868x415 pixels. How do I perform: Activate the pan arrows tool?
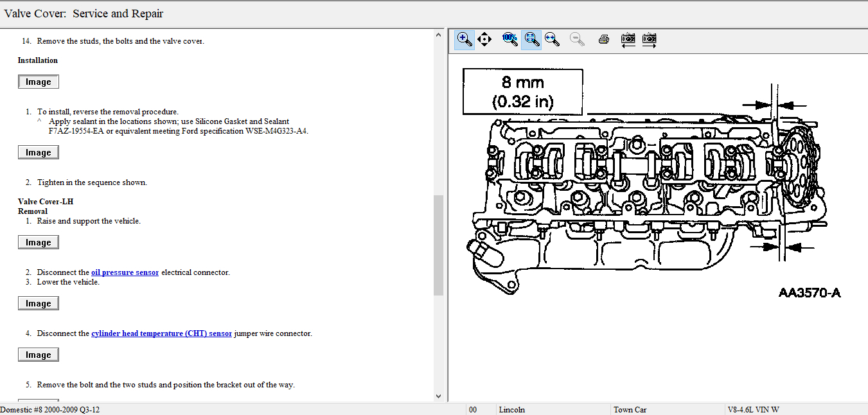tap(484, 40)
